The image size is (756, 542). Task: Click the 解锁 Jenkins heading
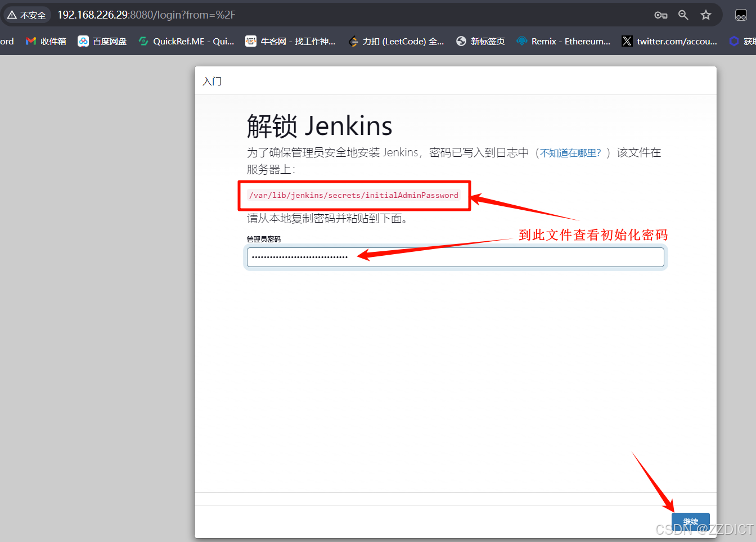point(319,126)
